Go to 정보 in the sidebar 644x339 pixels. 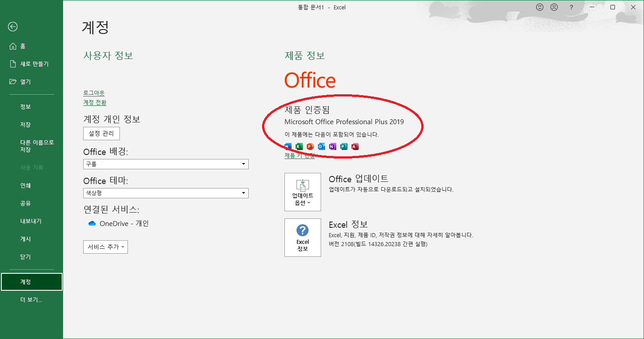pos(31,107)
